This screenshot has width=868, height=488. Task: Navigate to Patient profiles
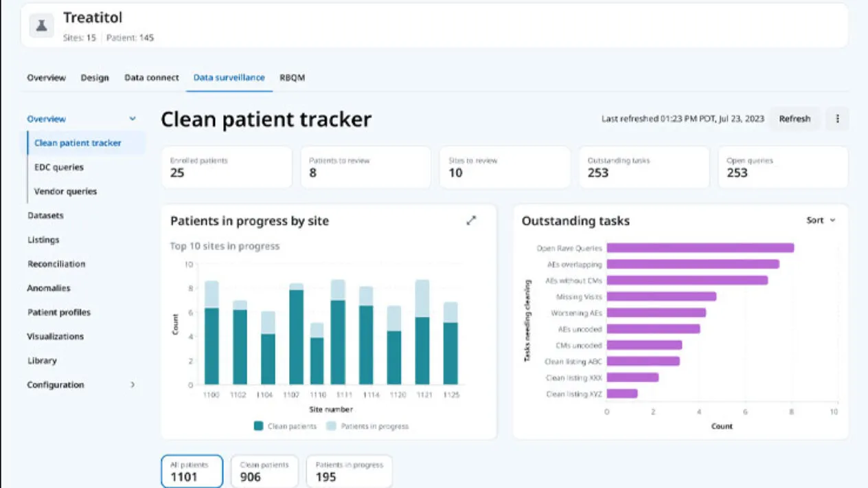(60, 312)
